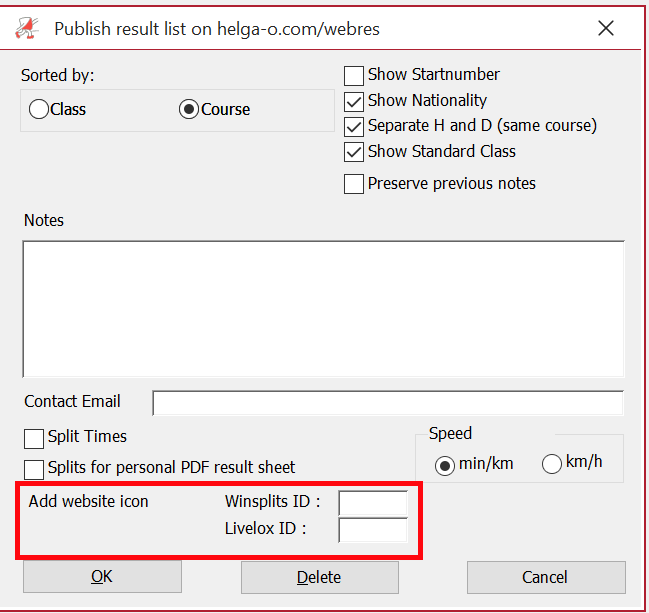Enable the Split Times checkbox
The width and height of the screenshot is (649, 613).
tap(34, 439)
